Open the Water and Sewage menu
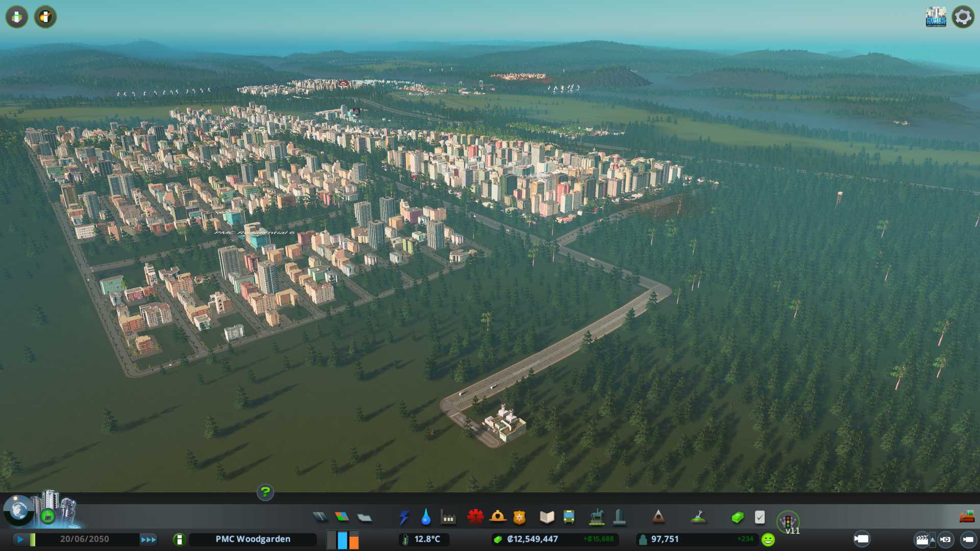The height and width of the screenshot is (551, 980). point(426,517)
